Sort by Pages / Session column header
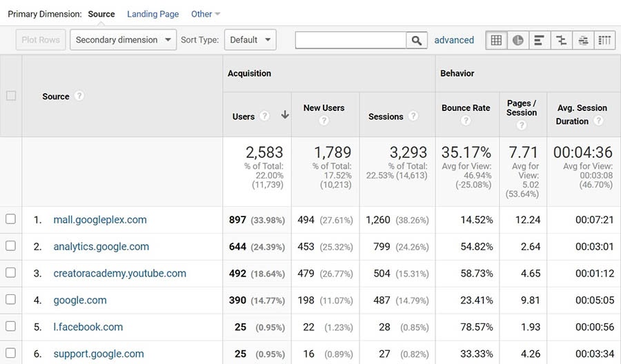 click(522, 108)
